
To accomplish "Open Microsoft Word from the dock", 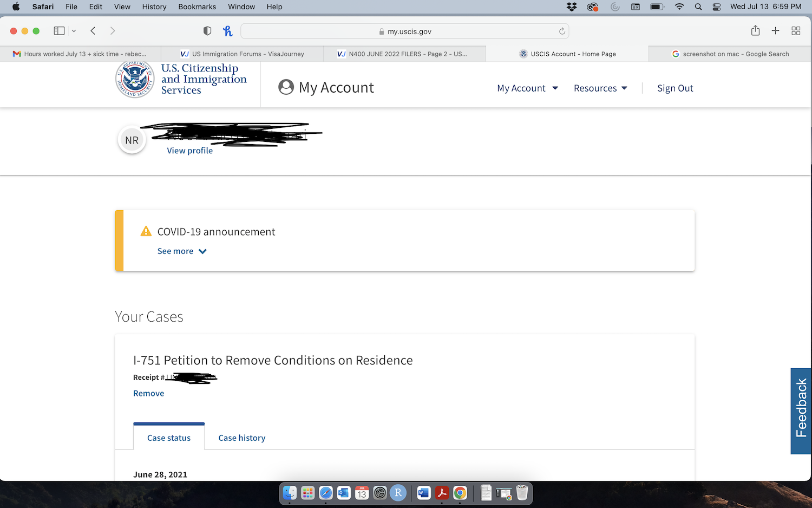I will (x=424, y=493).
